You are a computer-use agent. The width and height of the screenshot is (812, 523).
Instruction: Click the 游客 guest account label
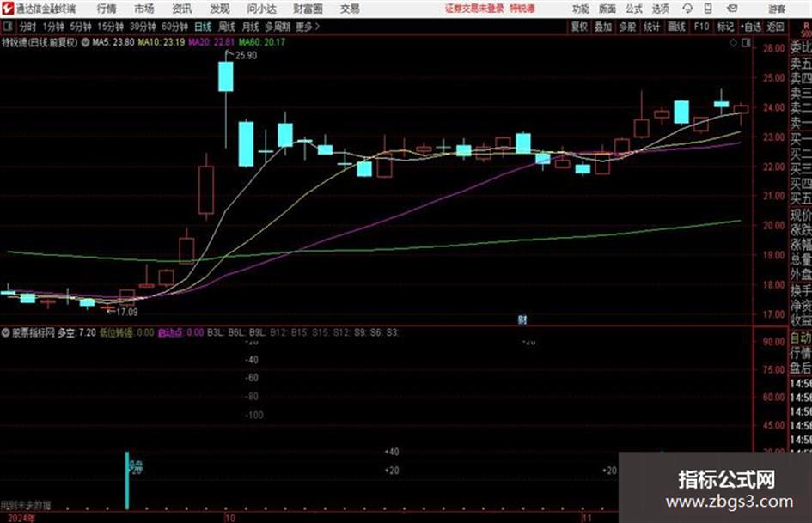click(777, 9)
